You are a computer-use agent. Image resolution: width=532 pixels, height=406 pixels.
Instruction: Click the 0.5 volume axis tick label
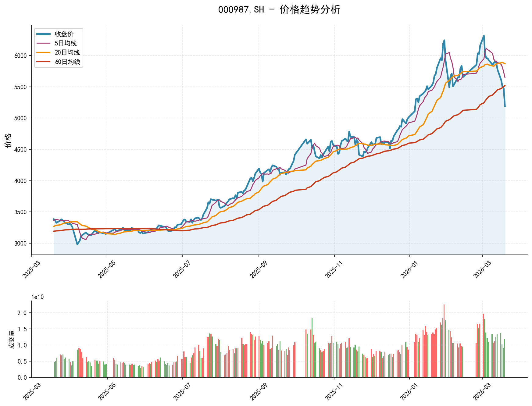[23, 361]
